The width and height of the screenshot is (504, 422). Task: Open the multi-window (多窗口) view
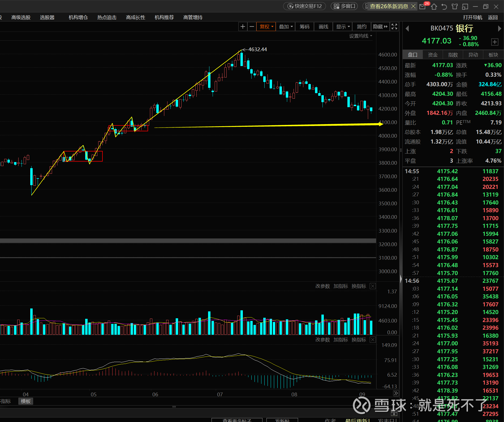pos(344,6)
